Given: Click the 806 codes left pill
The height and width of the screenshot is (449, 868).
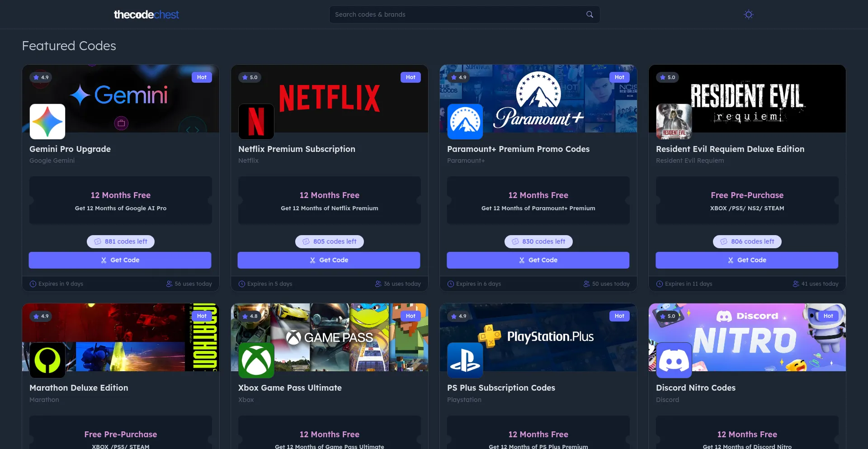Looking at the screenshot, I should (747, 241).
